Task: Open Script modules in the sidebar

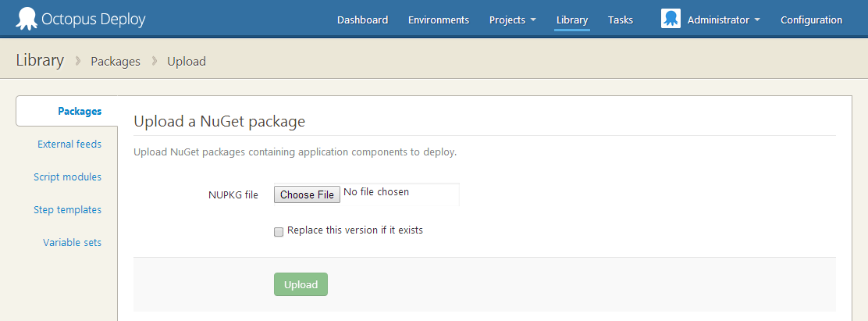Action: (68, 177)
